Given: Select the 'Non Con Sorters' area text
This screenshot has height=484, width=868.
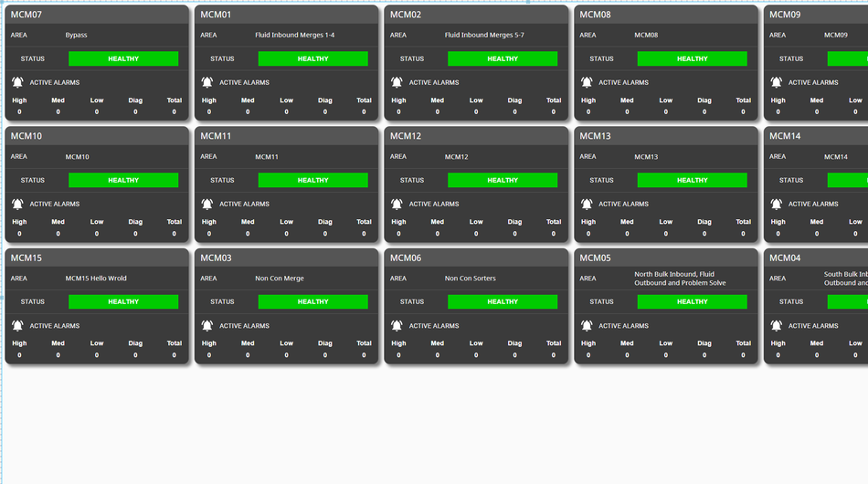Looking at the screenshot, I should [471, 279].
